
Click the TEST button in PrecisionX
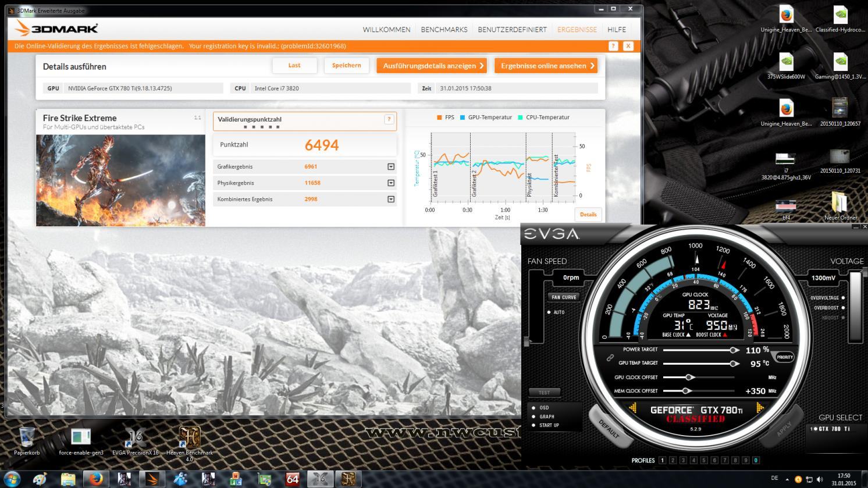point(545,393)
